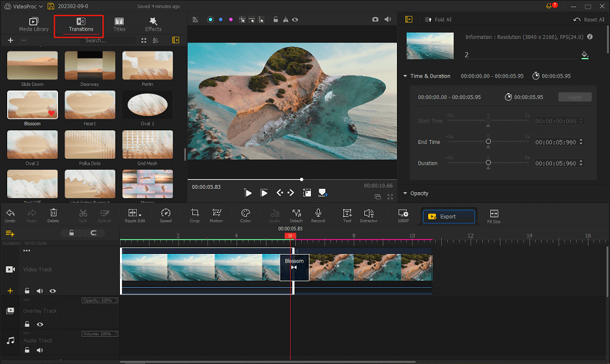Click the sort transitions icon

tap(156, 40)
